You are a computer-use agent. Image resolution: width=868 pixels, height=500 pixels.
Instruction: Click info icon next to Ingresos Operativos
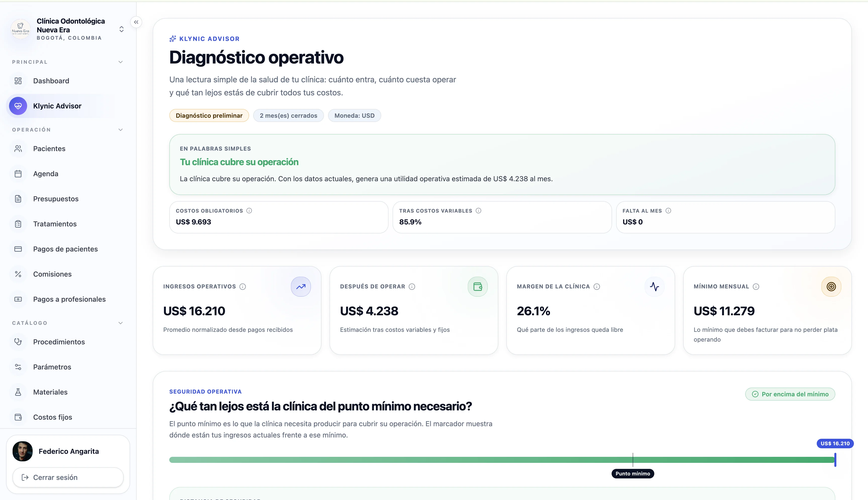[x=243, y=286]
